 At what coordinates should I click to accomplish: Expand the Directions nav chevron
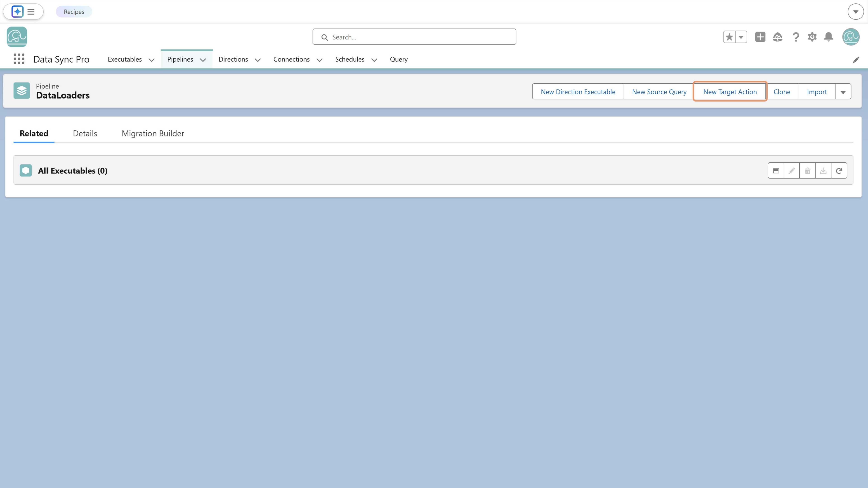258,60
